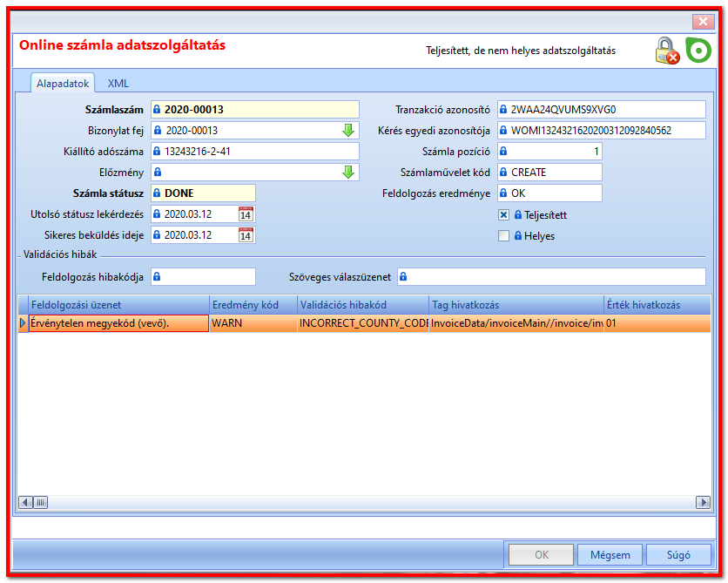Viewport: 728px width, 583px height.
Task: Click the scrollbar right arrow
Action: (703, 502)
